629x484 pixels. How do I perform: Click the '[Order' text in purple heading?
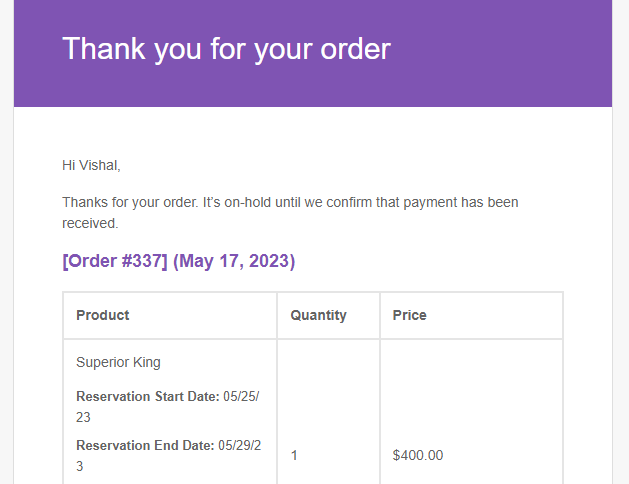89,261
